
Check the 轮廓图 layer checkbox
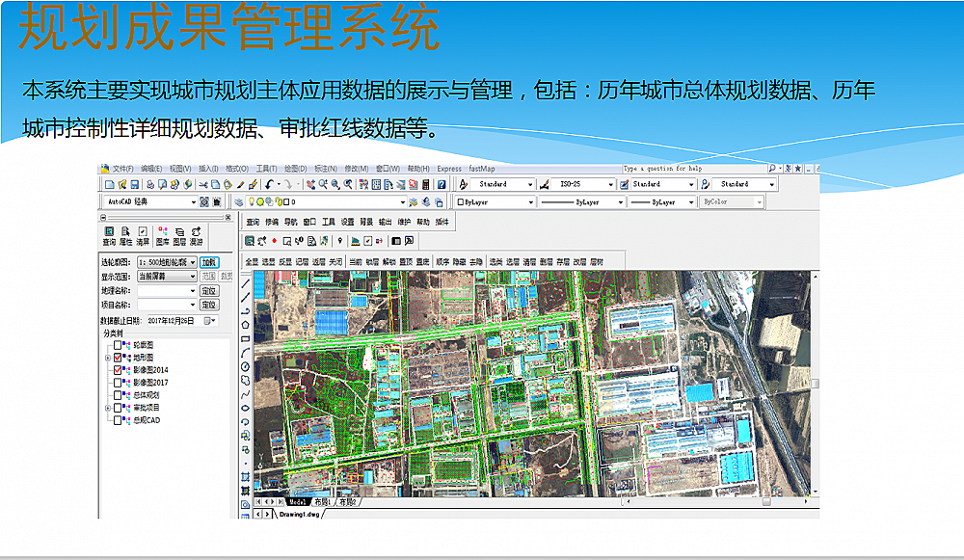tap(119, 345)
